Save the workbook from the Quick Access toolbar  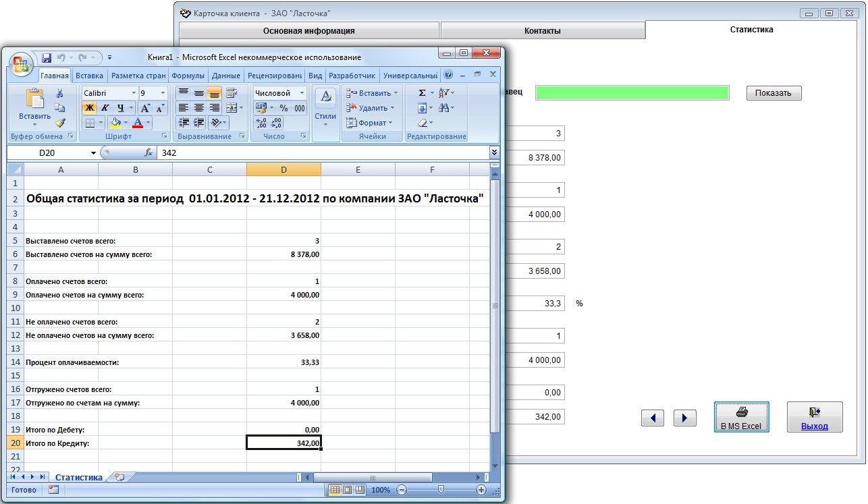(x=47, y=58)
